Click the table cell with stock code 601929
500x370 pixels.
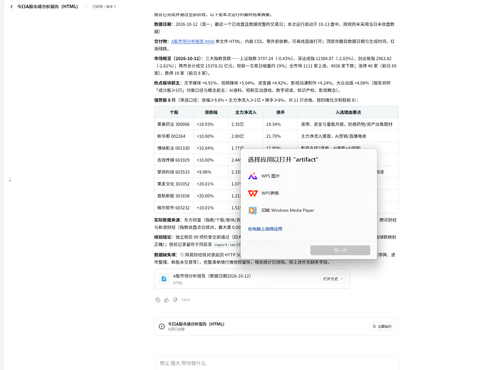173,160
